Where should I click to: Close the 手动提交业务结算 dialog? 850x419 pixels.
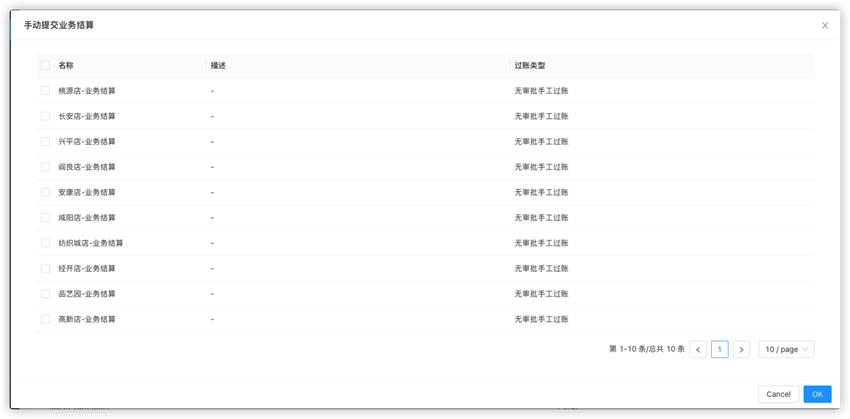[825, 25]
